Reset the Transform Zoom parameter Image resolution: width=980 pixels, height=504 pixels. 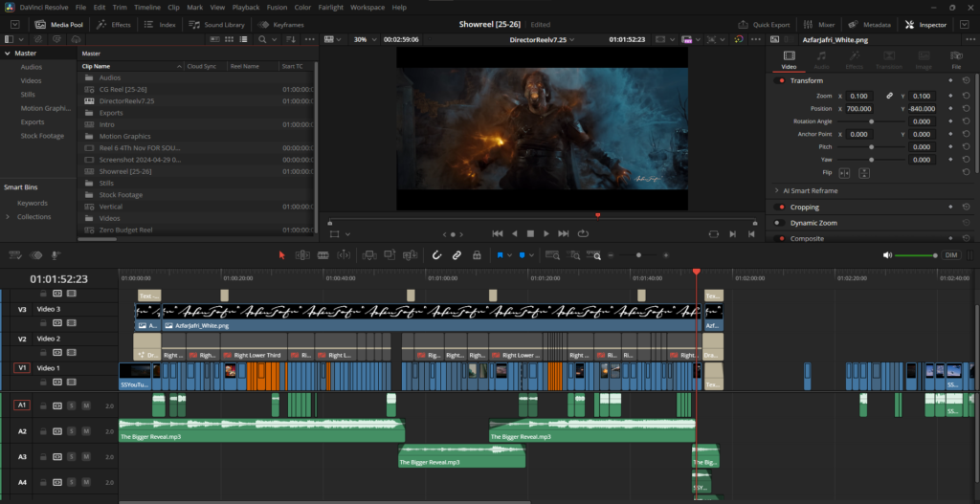tap(965, 96)
